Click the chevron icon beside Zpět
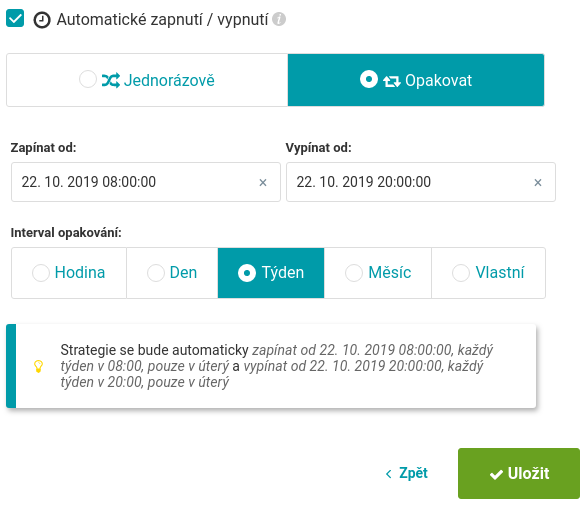The height and width of the screenshot is (512, 585). pos(388,474)
